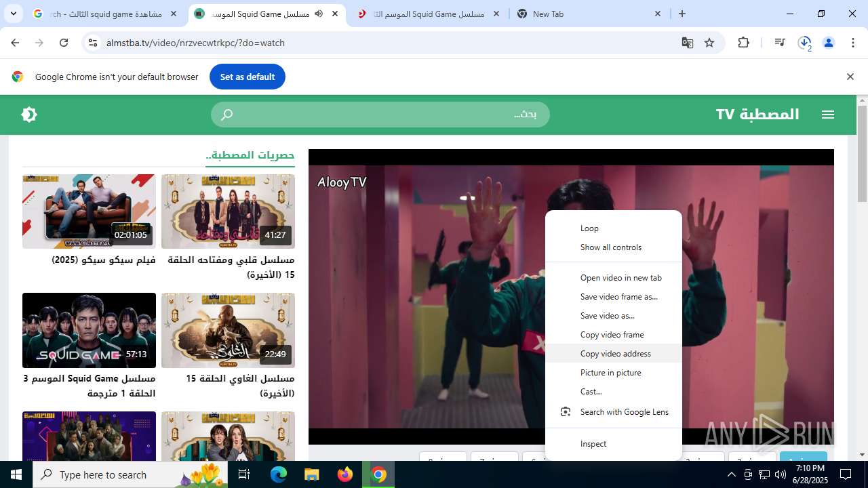Open the قلبي ومفتاحه episode 15 thumbnail
This screenshot has height=488, width=868.
coord(228,211)
